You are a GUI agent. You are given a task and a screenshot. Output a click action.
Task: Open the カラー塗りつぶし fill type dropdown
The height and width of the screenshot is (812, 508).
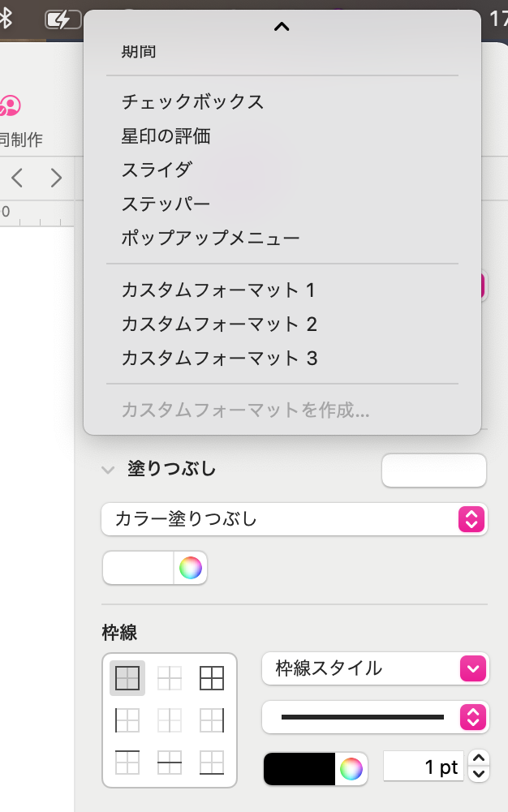tap(294, 519)
